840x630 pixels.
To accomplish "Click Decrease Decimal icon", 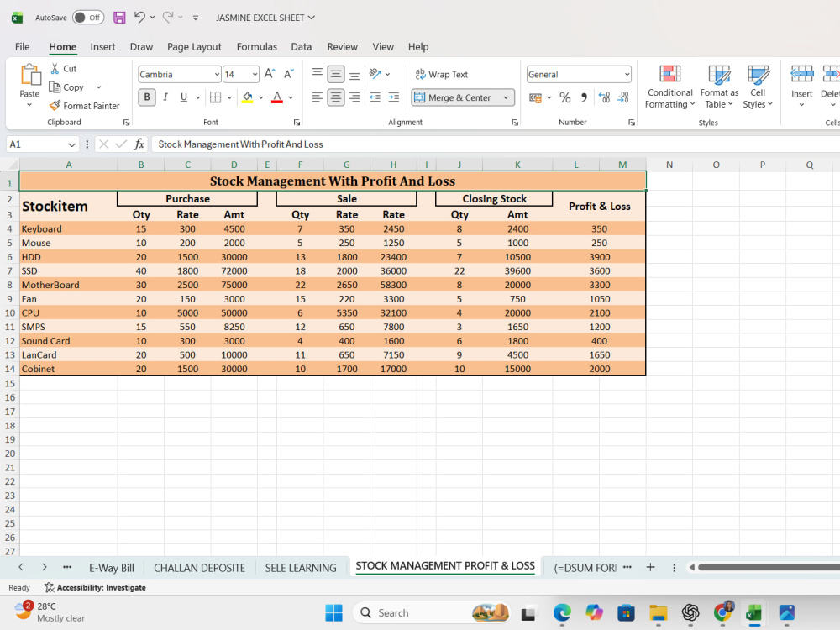I will tap(623, 97).
